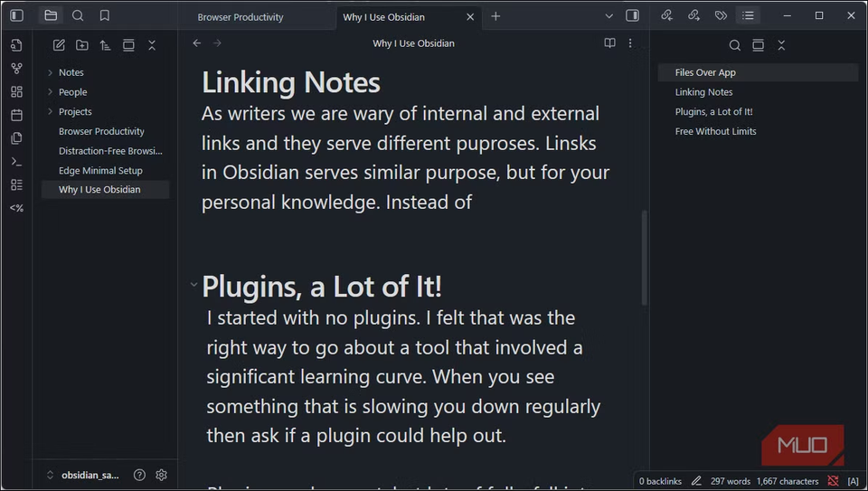Create a new folder

pos(82,45)
